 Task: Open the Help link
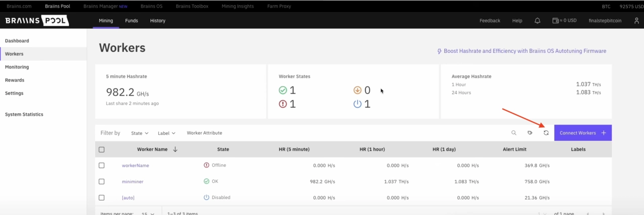pos(517,21)
